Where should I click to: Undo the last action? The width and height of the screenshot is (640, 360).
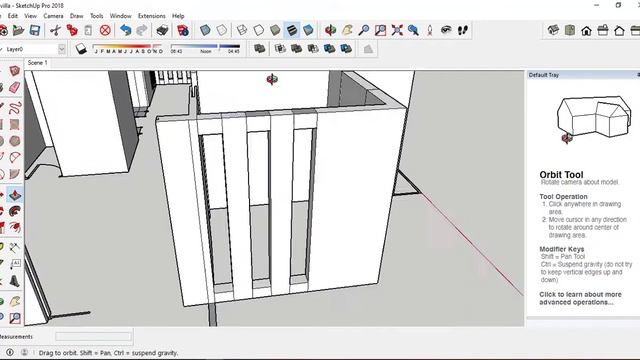pyautogui.click(x=125, y=30)
